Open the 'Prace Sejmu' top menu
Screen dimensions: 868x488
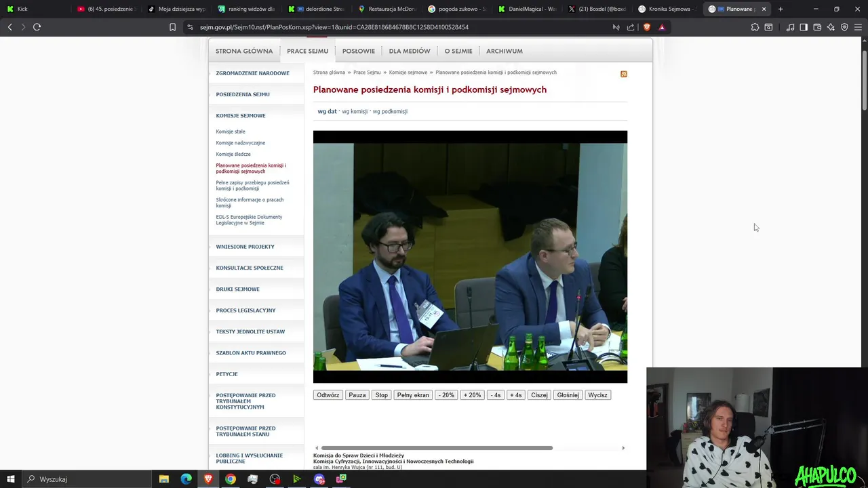tap(307, 51)
